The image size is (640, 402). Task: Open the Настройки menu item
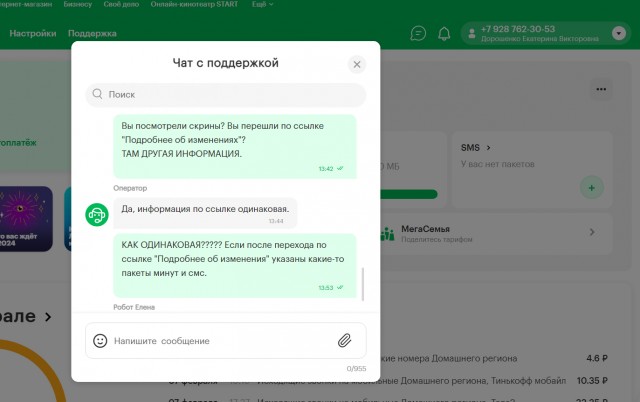pyautogui.click(x=33, y=33)
